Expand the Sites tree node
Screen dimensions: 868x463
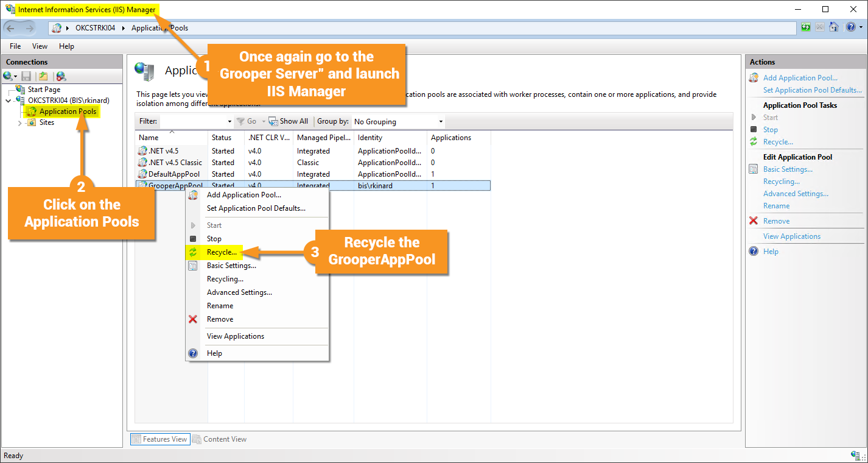pos(19,122)
